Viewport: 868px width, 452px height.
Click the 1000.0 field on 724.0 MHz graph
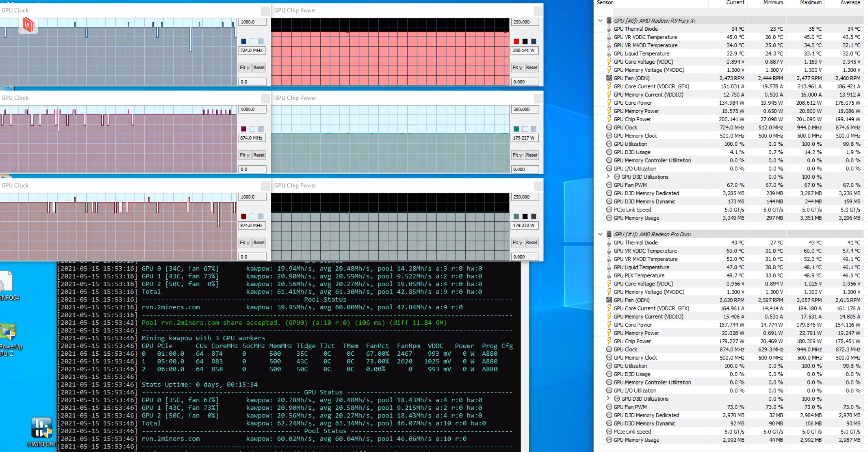[x=252, y=22]
